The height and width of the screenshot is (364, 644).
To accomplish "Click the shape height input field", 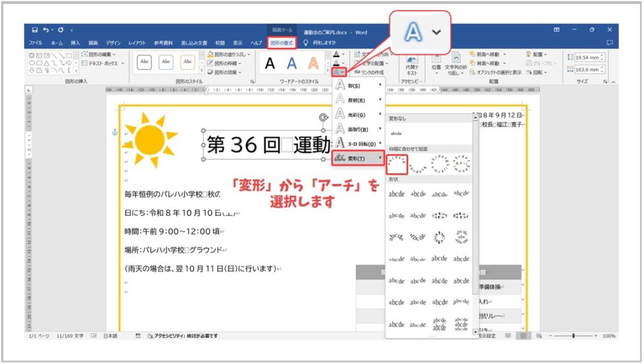I will pos(586,58).
